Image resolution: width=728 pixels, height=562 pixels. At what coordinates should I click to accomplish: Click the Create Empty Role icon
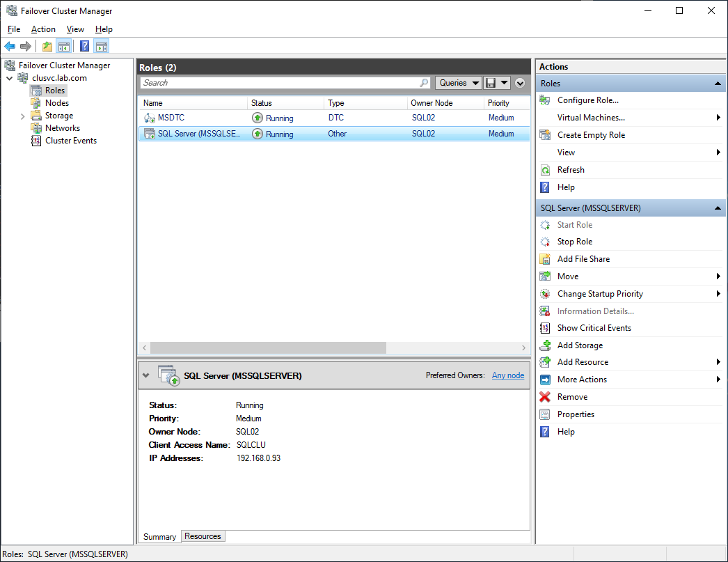point(545,135)
